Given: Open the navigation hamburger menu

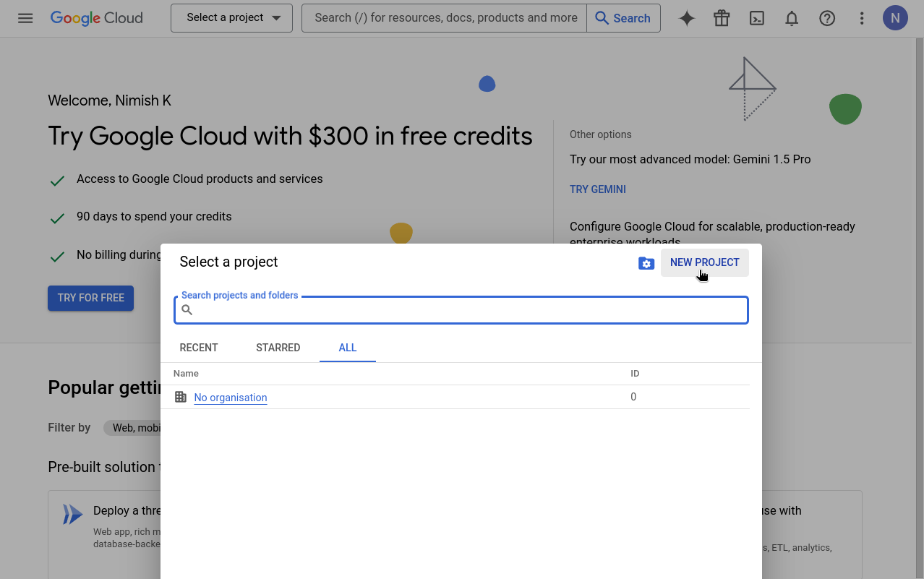Looking at the screenshot, I should tap(25, 18).
